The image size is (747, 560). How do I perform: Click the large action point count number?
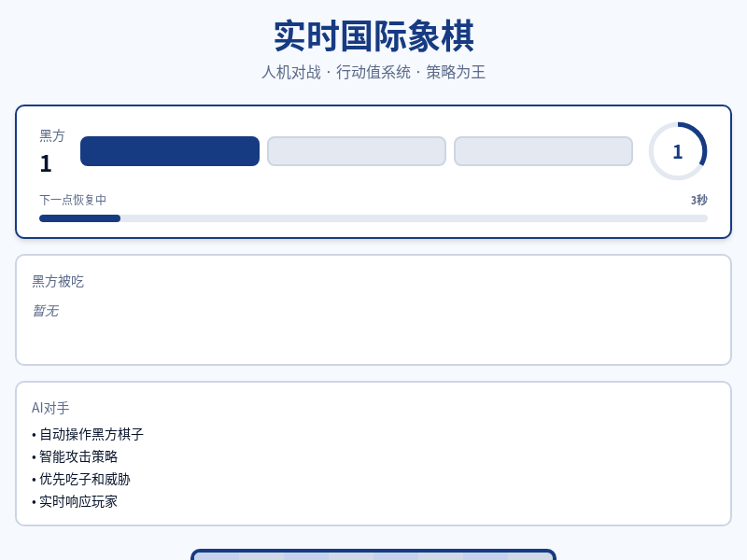click(46, 164)
